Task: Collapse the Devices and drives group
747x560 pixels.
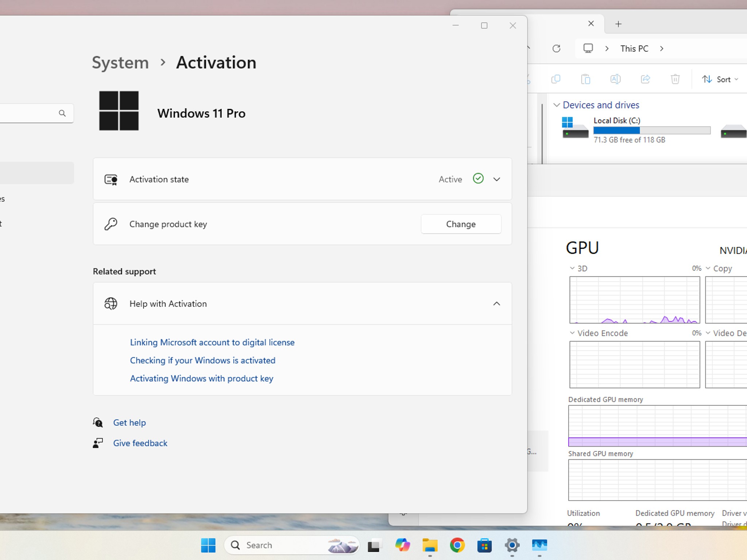Action: 557,105
